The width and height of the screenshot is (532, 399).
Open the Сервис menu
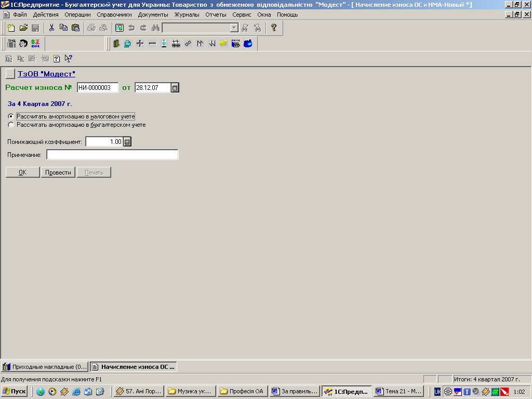coord(242,15)
